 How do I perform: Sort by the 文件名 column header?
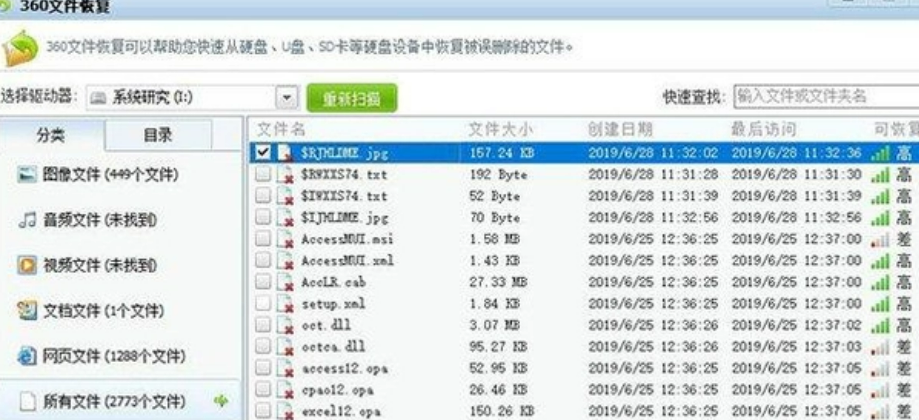pyautogui.click(x=281, y=129)
